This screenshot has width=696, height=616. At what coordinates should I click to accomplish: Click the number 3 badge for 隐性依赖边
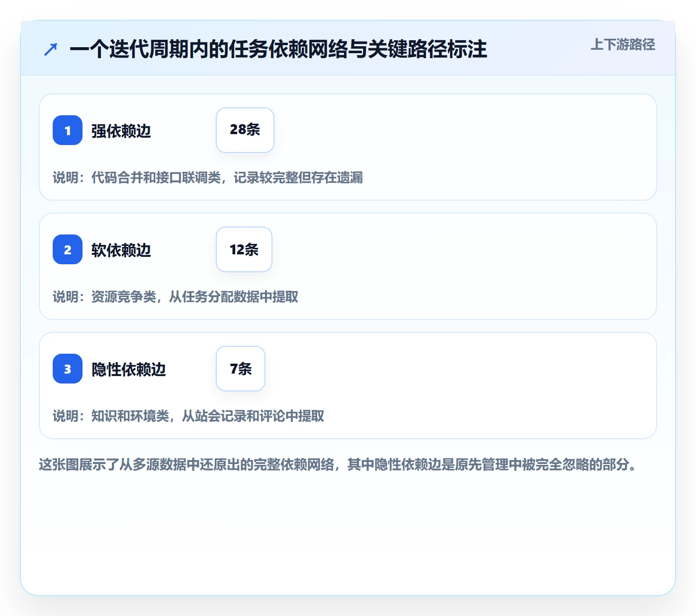coord(68,369)
